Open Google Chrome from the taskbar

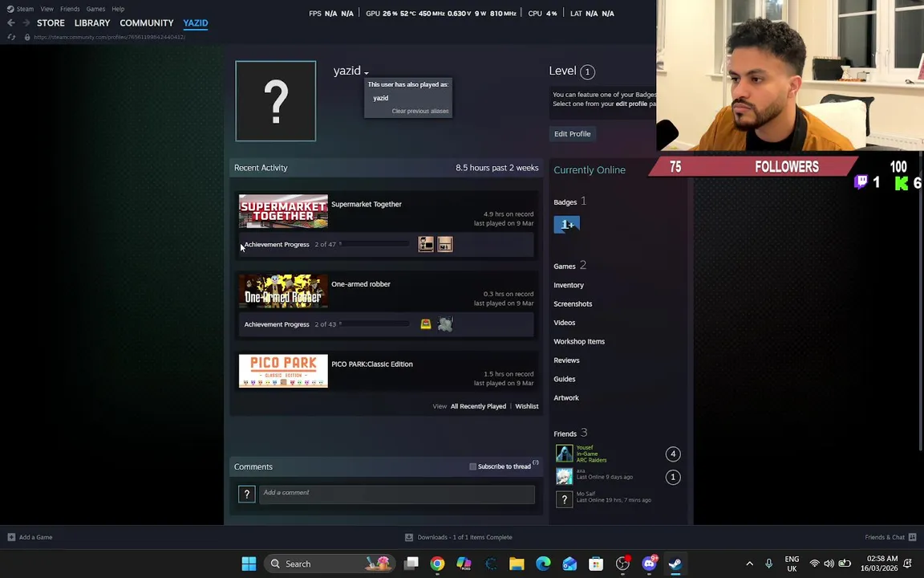(437, 564)
